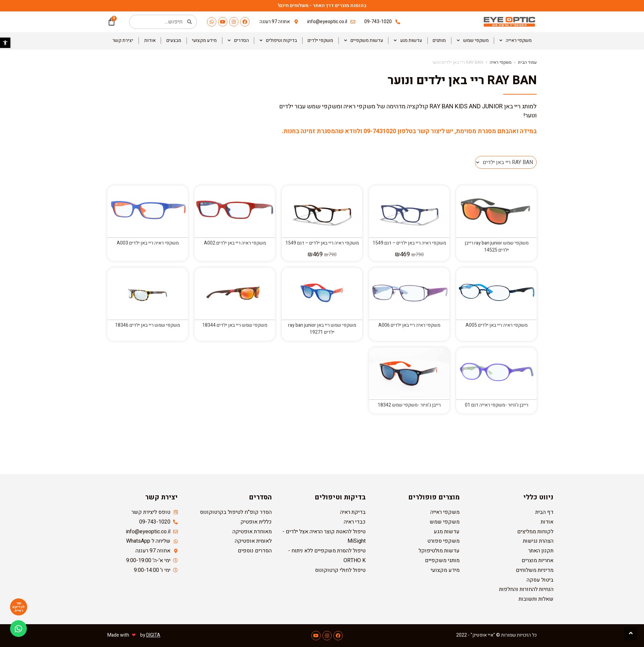Open the משקפי ספורט footer link

[x=443, y=541]
